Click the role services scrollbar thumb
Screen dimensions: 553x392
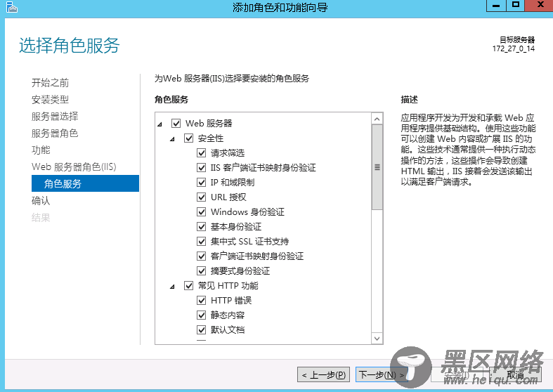(x=377, y=167)
